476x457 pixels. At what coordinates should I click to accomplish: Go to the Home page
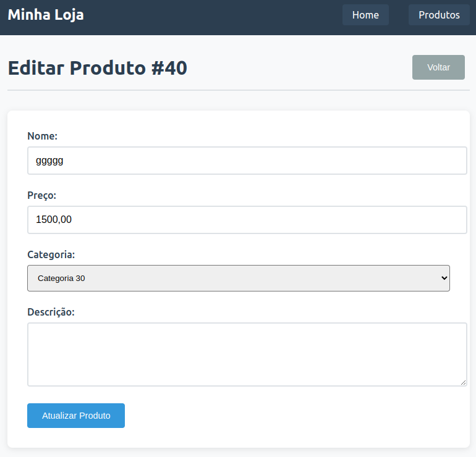tap(365, 15)
